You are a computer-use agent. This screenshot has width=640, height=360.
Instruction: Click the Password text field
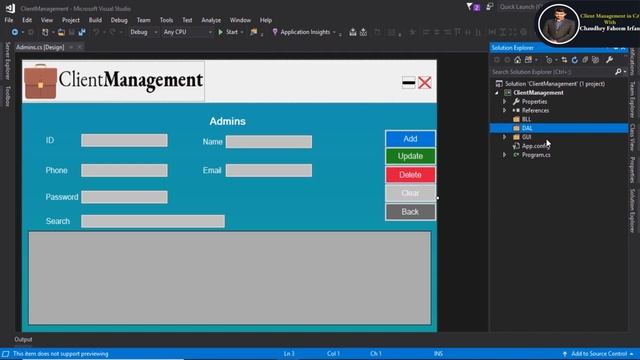click(x=124, y=197)
